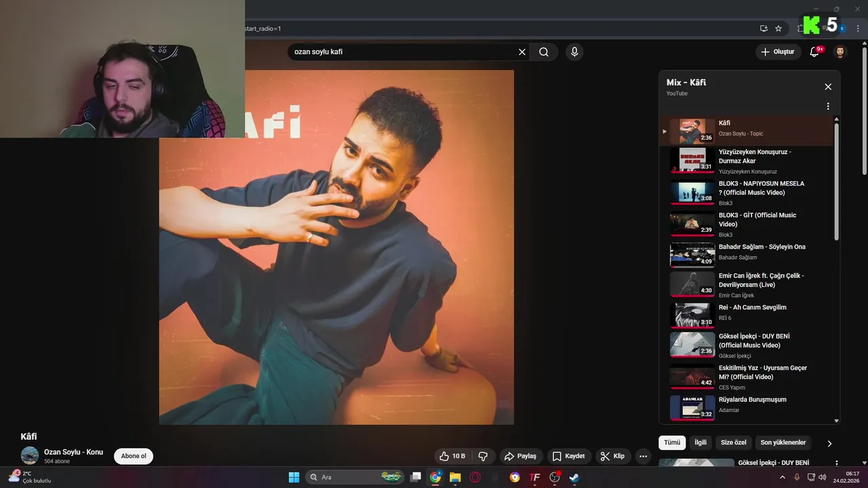
Task: Open the three-dot menu beside Göksel İpekçi suggestion
Action: 836,464
